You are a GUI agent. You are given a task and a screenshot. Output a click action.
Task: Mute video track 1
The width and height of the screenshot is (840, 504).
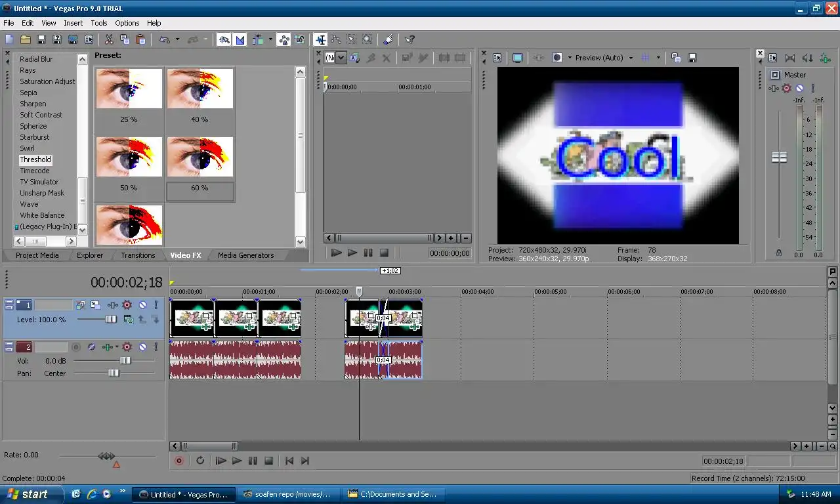[142, 305]
